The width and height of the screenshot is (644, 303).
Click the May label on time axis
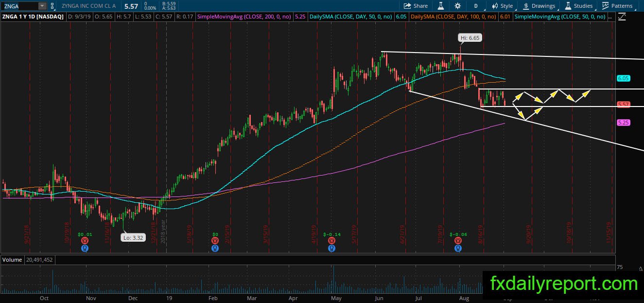336,298
